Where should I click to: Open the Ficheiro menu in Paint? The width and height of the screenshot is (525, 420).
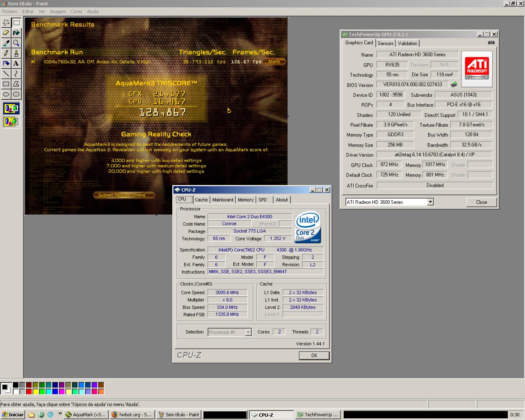pos(10,11)
